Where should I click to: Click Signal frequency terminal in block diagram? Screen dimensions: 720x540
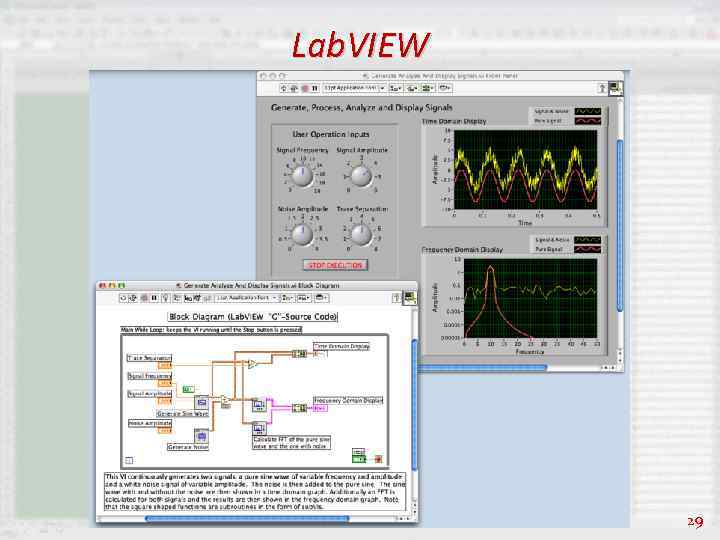point(165,383)
